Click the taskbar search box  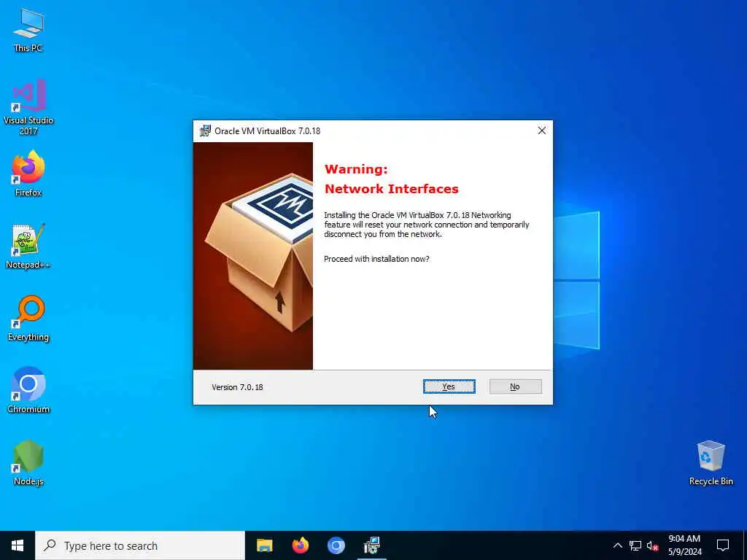point(140,545)
